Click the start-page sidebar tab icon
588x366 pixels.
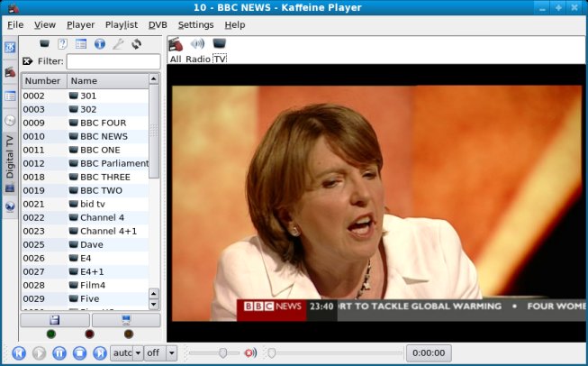(10, 47)
